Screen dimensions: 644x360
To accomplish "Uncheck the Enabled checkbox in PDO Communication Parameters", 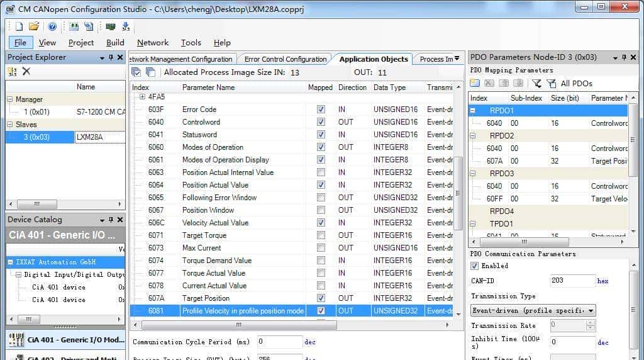I will tap(475, 266).
